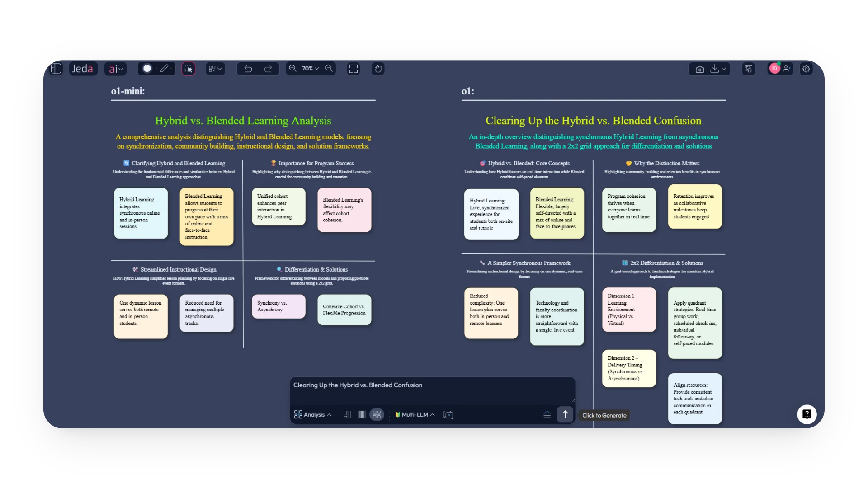The height and width of the screenshot is (488, 868).
Task: Expand the Analysis template dropdown
Action: (313, 414)
